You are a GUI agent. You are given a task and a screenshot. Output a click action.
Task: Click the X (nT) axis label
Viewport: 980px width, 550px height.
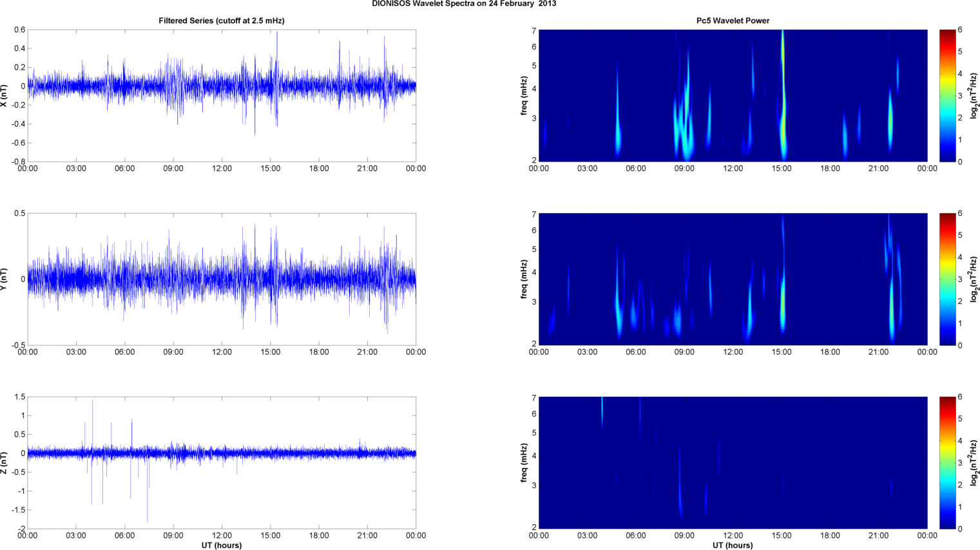point(5,95)
